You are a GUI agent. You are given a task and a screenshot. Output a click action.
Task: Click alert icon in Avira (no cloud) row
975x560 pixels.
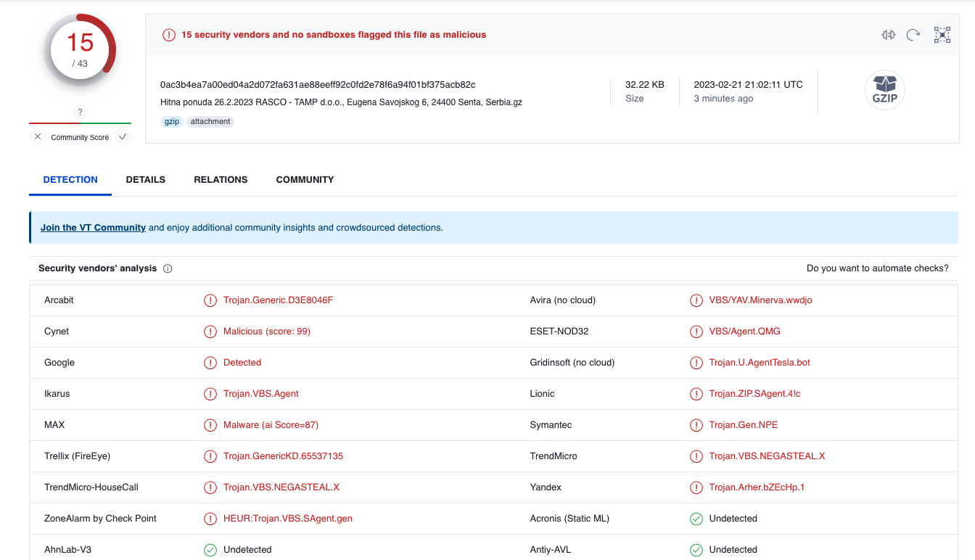[x=696, y=300]
